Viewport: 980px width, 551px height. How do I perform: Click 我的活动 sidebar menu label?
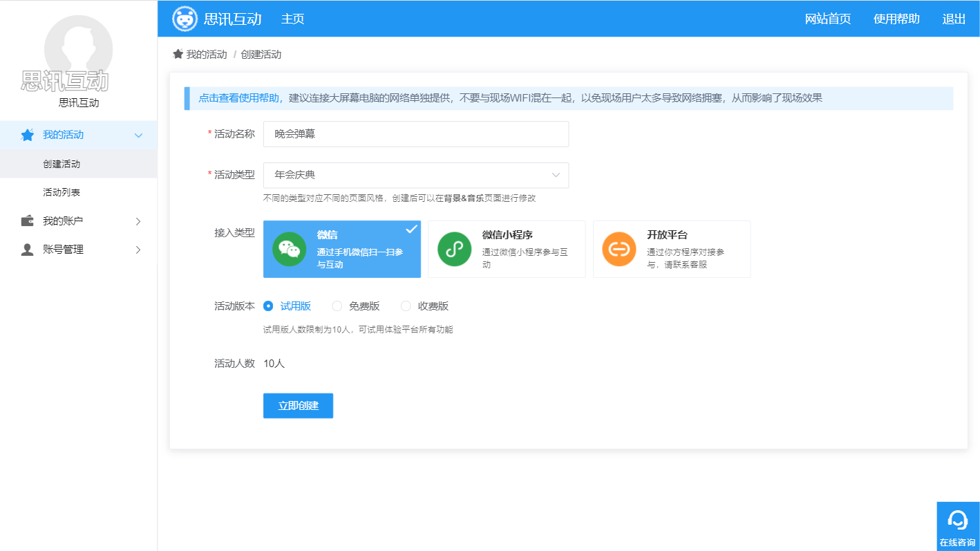pyautogui.click(x=63, y=135)
